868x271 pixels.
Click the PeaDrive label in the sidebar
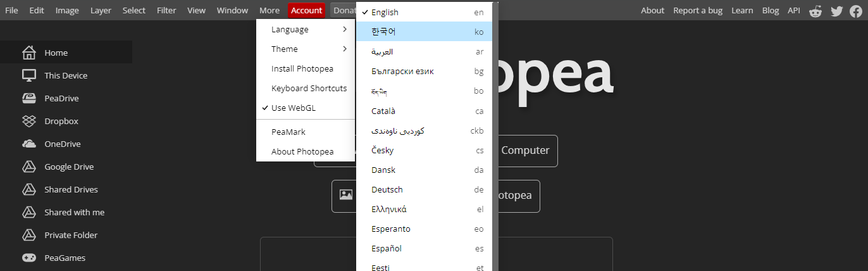pos(61,99)
